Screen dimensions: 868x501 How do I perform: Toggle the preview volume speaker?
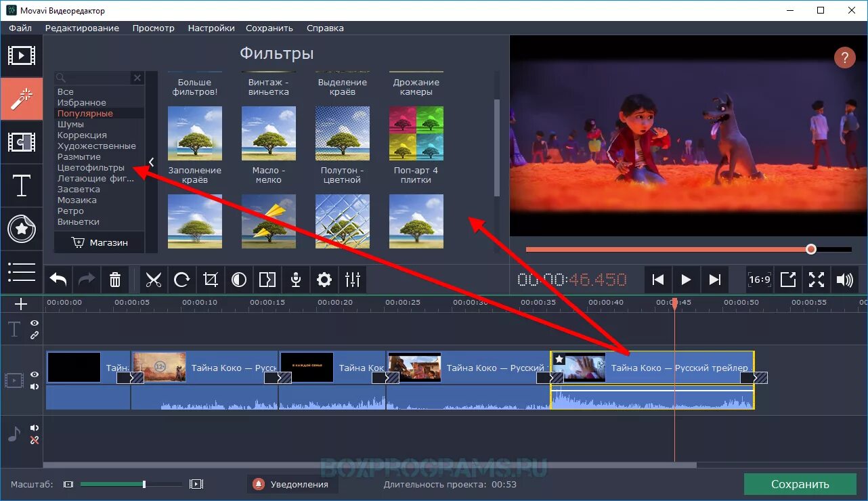[x=844, y=280]
